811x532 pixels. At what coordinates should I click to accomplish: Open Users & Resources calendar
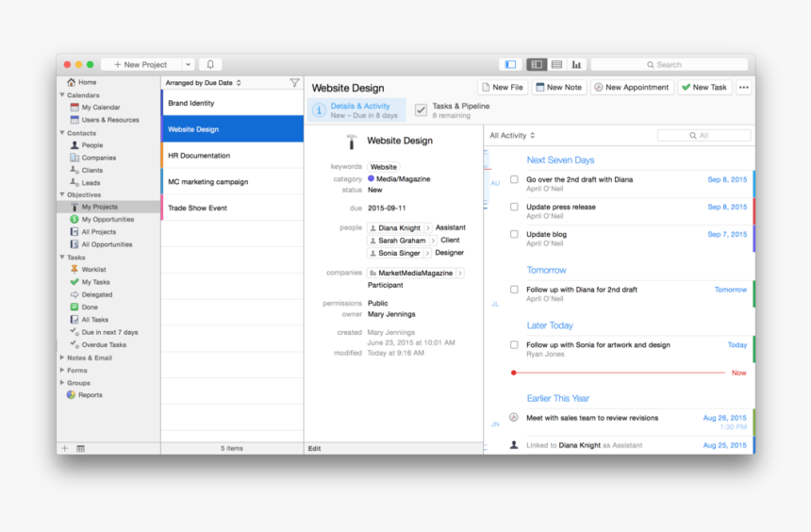pyautogui.click(x=105, y=120)
